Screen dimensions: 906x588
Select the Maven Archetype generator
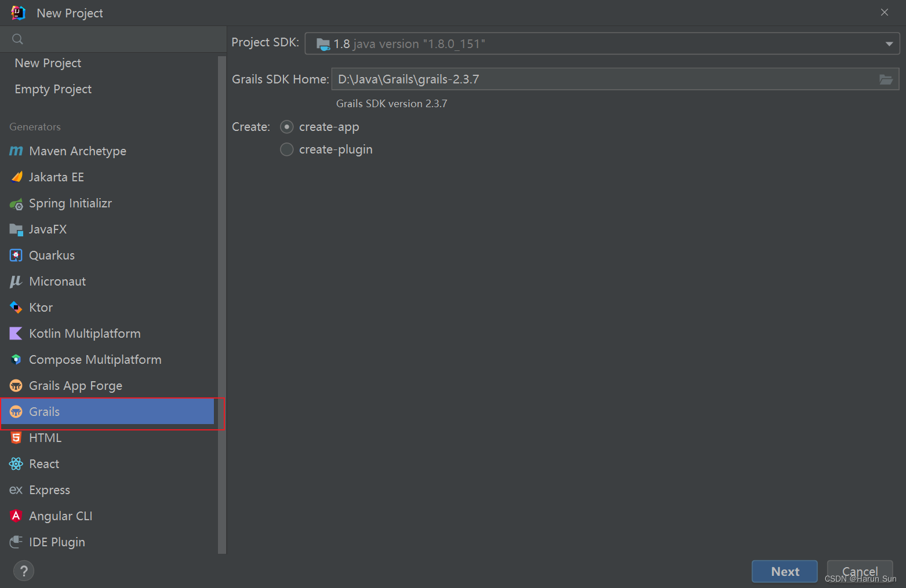[108, 151]
